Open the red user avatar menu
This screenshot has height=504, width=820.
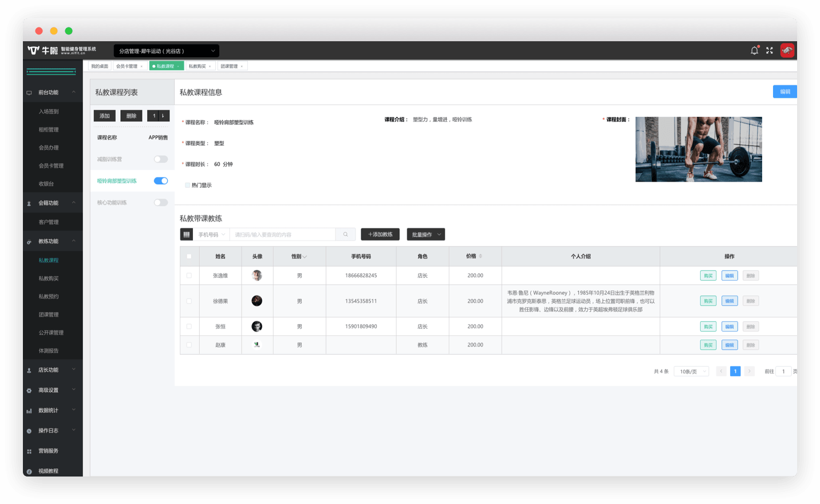tap(787, 50)
